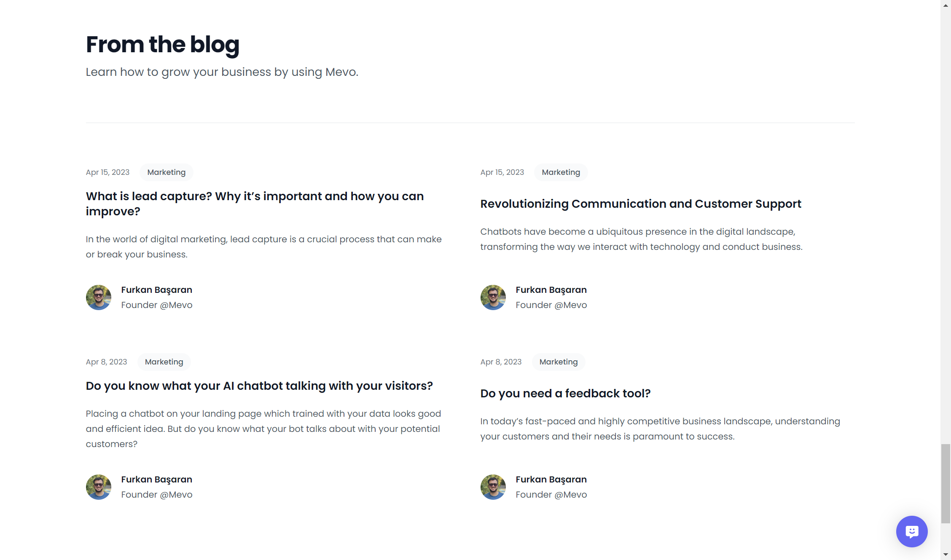Select Marketing tag on AI chatbot post
Viewport: 951px width, 560px height.
pos(164,362)
